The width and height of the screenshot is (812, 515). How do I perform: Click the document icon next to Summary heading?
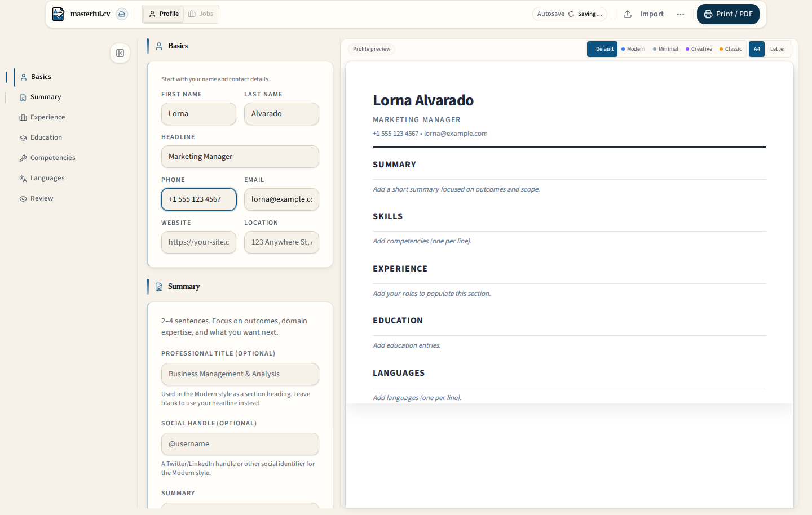pyautogui.click(x=159, y=287)
